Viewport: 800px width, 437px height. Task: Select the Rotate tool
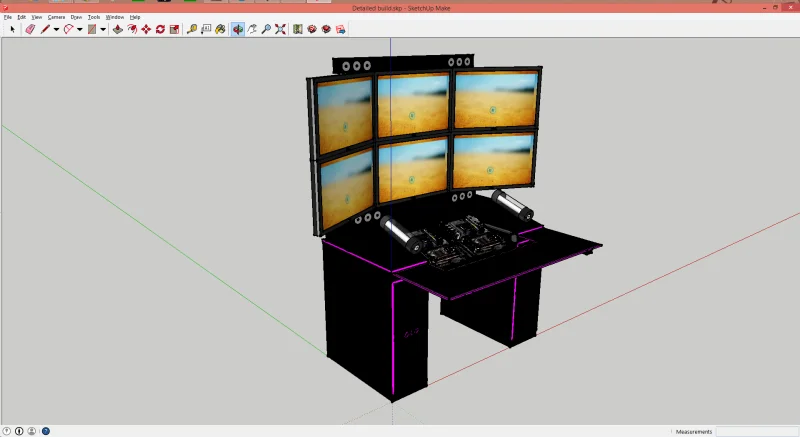tap(160, 30)
